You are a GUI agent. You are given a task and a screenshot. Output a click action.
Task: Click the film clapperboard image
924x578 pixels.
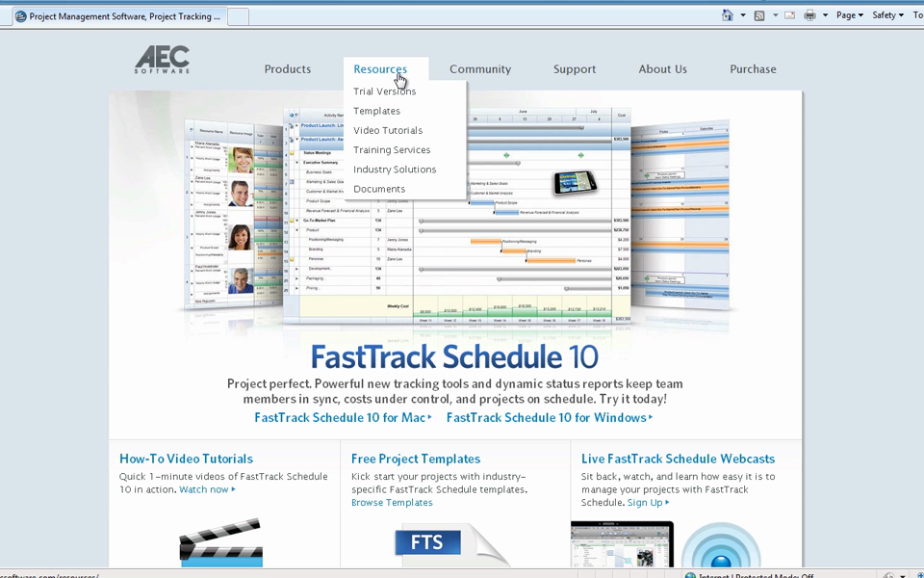pos(221,543)
